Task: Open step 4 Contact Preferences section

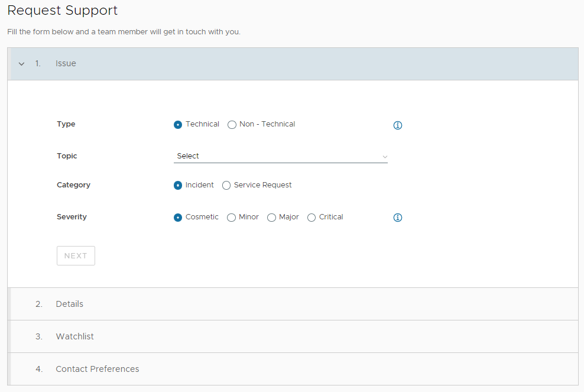Action: point(293,369)
